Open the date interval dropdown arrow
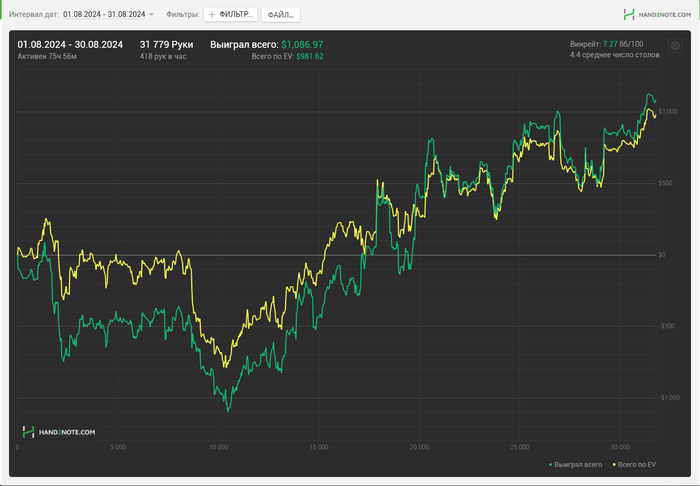Image resolution: width=700 pixels, height=486 pixels. click(x=151, y=15)
